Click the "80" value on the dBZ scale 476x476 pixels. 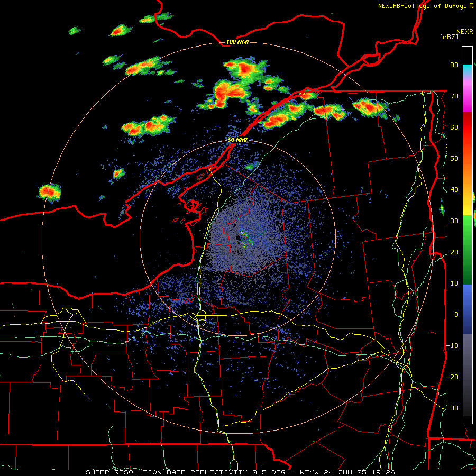pyautogui.click(x=454, y=65)
